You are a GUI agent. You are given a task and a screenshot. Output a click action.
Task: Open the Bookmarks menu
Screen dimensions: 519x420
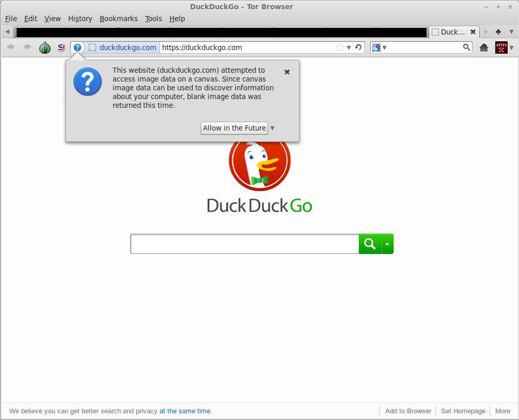pos(118,19)
